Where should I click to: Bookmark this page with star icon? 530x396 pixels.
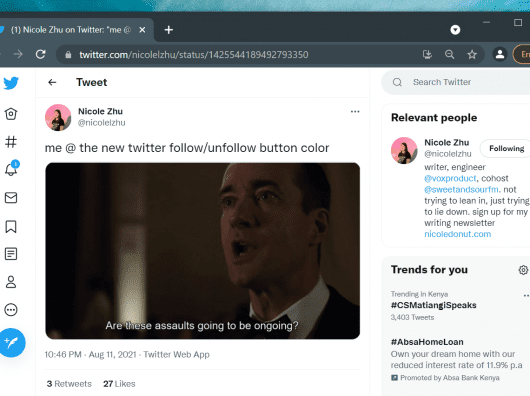click(x=472, y=54)
